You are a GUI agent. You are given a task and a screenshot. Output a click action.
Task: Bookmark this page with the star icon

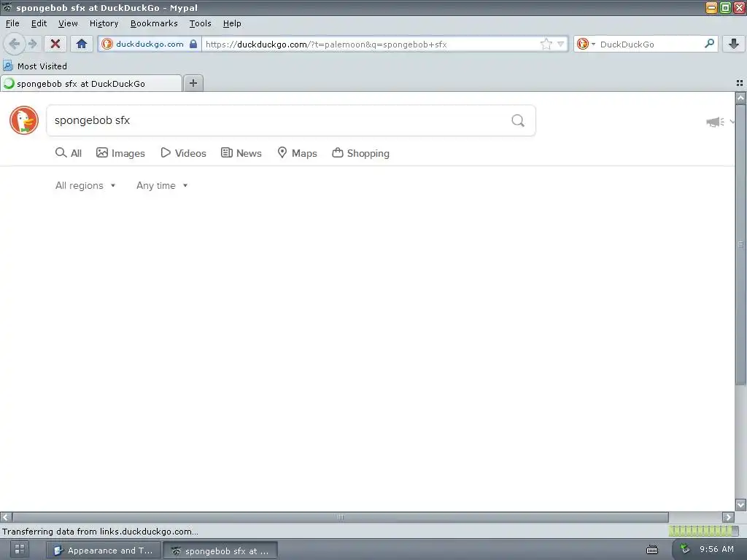coord(546,44)
